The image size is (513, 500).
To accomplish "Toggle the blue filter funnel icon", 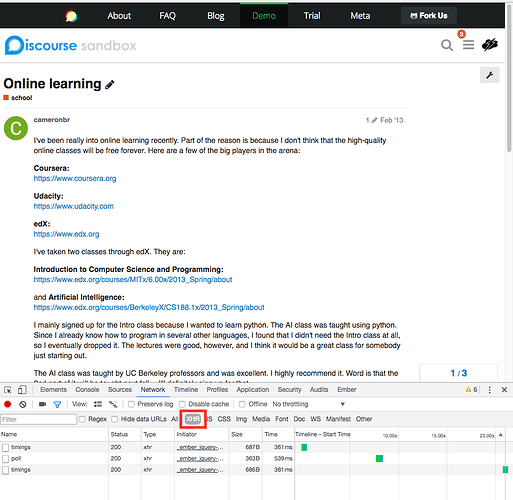I will point(57,404).
